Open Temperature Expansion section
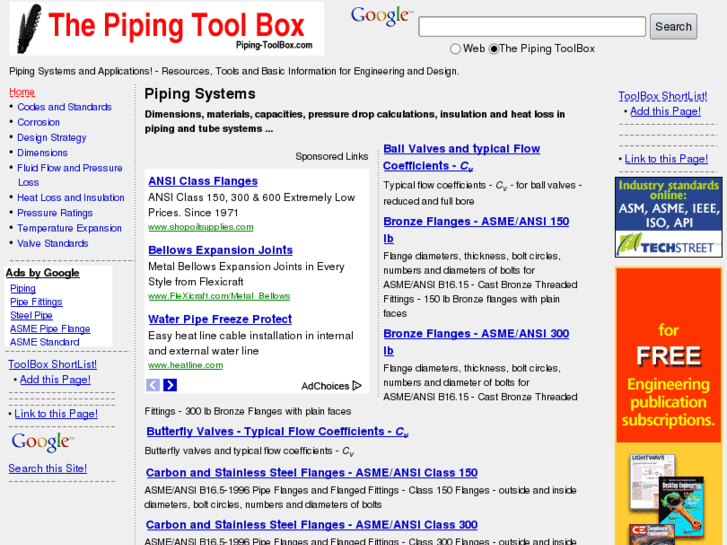 pos(70,228)
